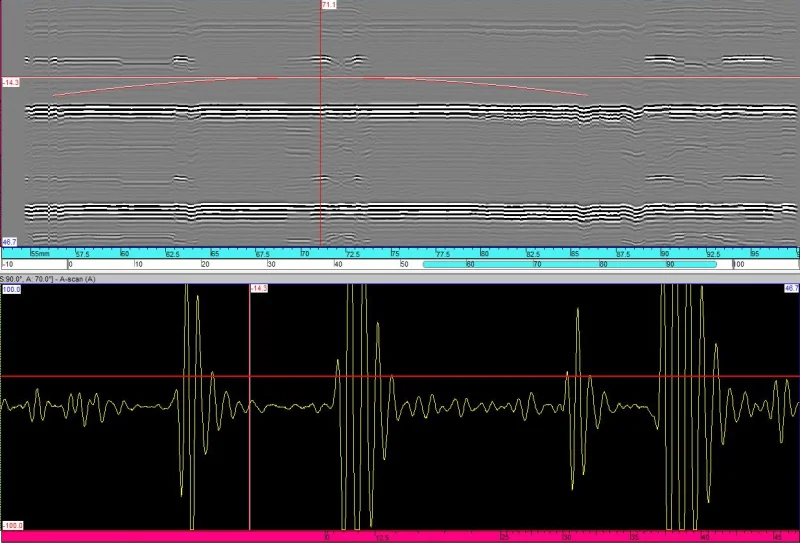This screenshot has height=543, width=800.
Task: Select the -14.3 cursor label in A-scan
Action: point(259,288)
